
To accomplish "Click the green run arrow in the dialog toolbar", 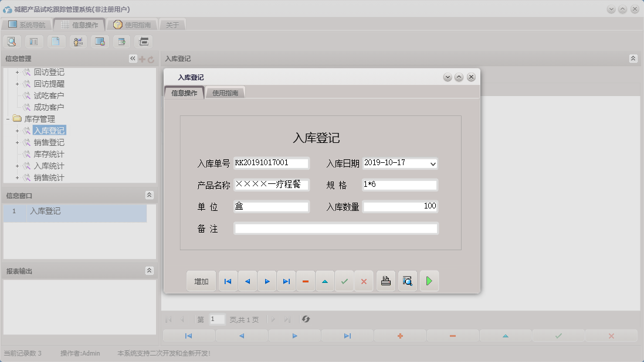I will 429,281.
